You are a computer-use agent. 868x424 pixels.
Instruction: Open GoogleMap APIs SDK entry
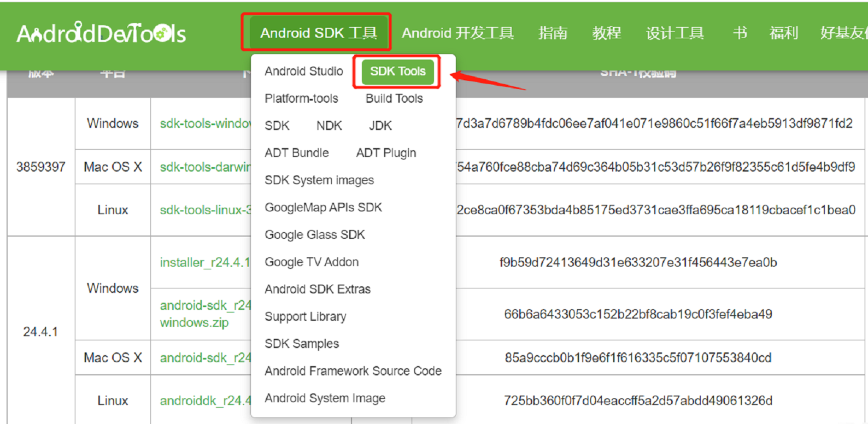[x=324, y=208]
